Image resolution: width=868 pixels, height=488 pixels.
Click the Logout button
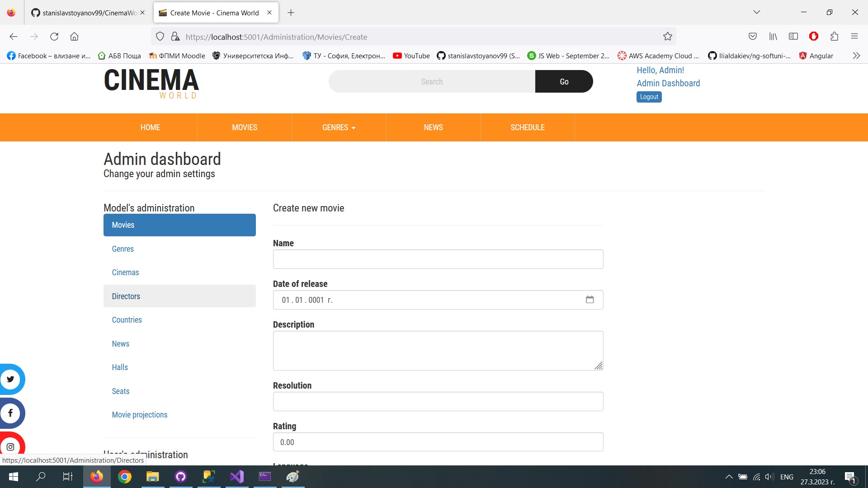(x=649, y=97)
